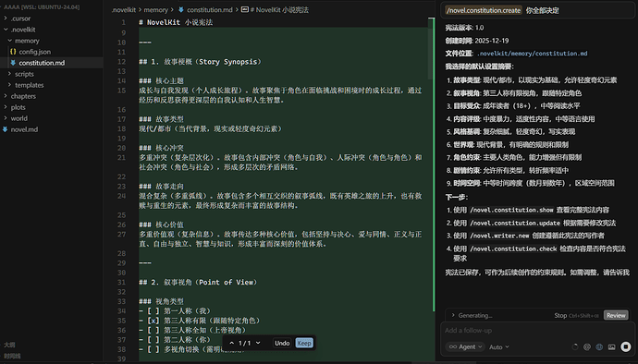Click the config.json braces file icon
This screenshot has height=364, width=638.
[x=13, y=52]
